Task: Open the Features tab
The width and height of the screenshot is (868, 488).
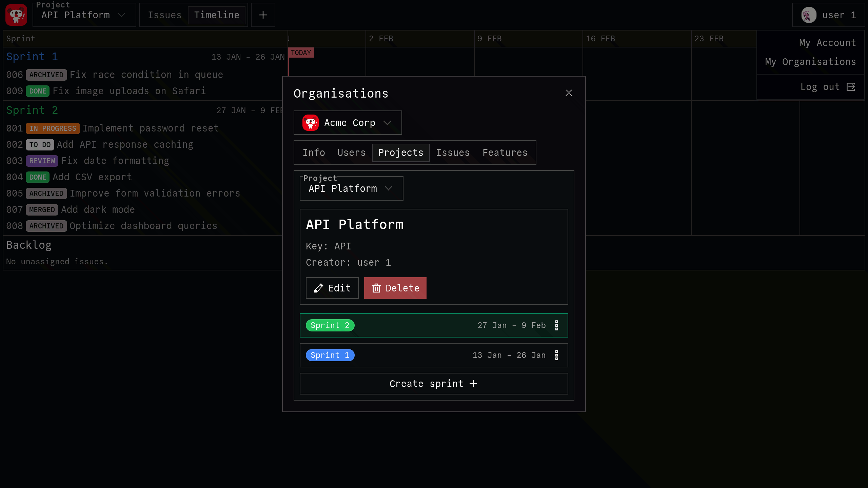Action: [x=505, y=152]
